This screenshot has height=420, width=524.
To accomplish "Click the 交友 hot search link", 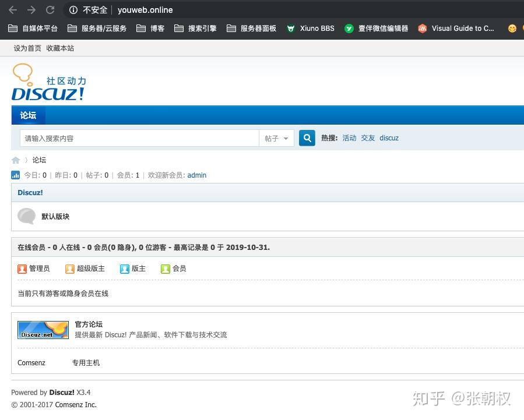I will 368,138.
